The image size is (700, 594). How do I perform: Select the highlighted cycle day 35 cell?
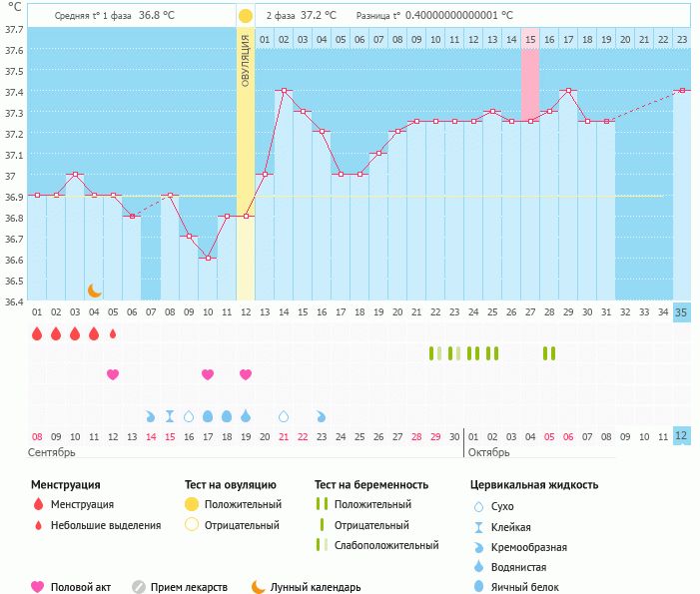pos(681,312)
